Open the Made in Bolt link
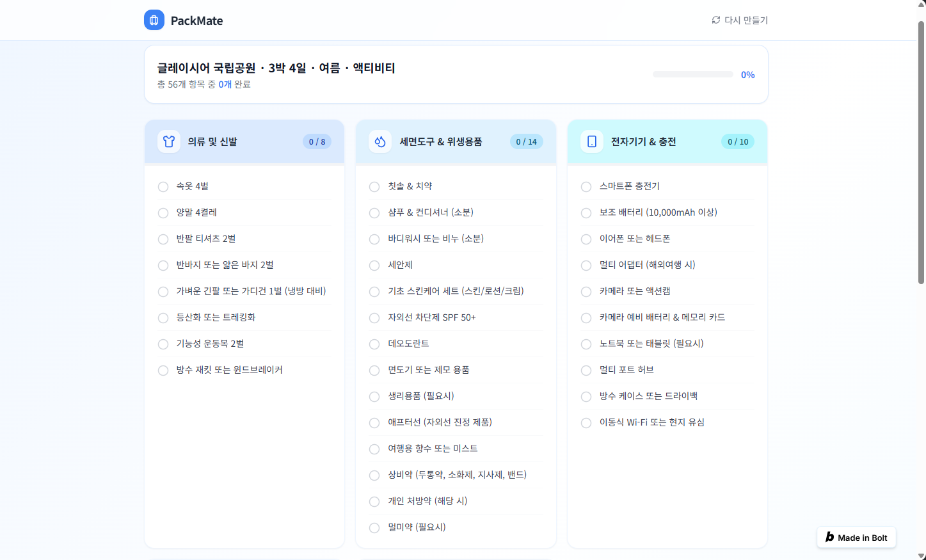Viewport: 926px width, 560px height. [856, 537]
